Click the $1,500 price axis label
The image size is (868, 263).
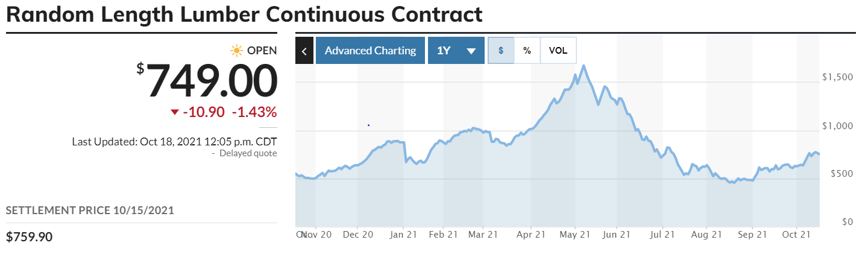(837, 77)
